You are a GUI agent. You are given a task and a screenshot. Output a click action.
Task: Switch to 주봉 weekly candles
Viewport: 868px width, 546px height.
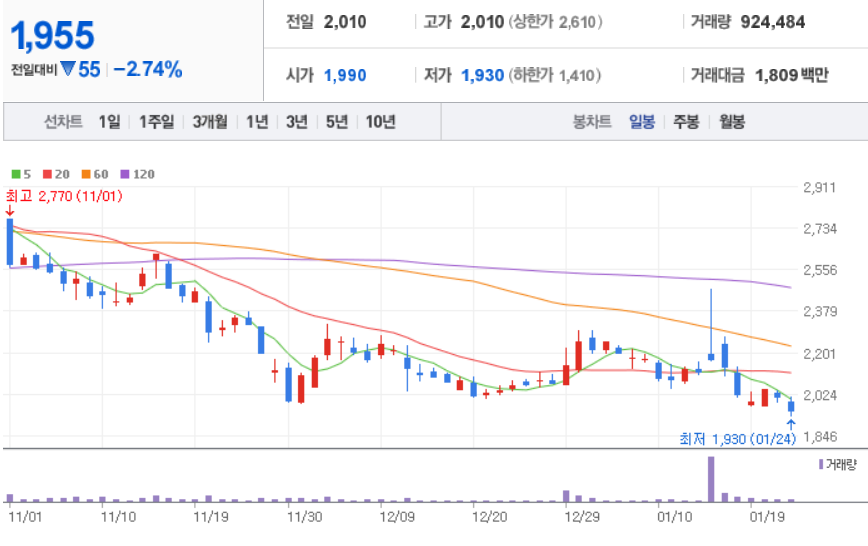pyautogui.click(x=686, y=121)
